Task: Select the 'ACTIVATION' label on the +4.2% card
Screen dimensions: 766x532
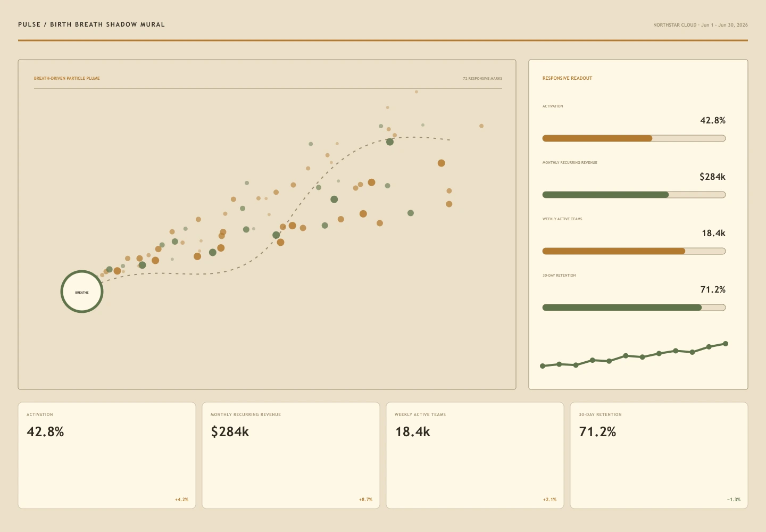Action: point(40,414)
